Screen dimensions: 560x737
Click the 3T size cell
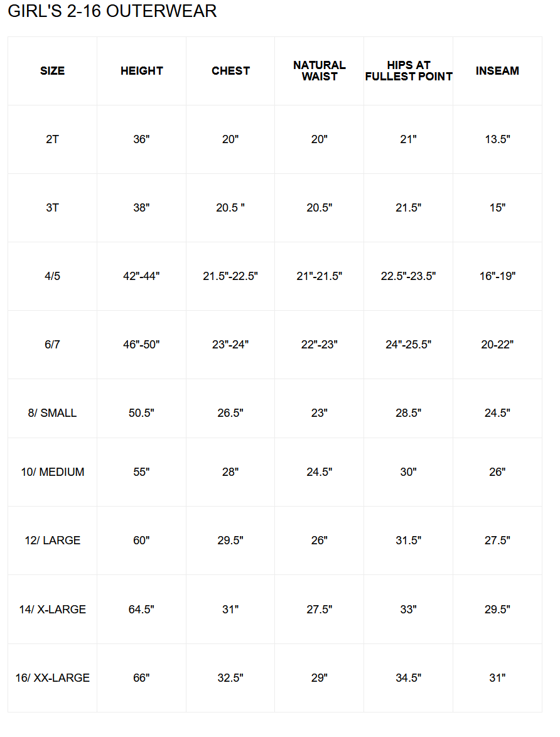point(52,208)
